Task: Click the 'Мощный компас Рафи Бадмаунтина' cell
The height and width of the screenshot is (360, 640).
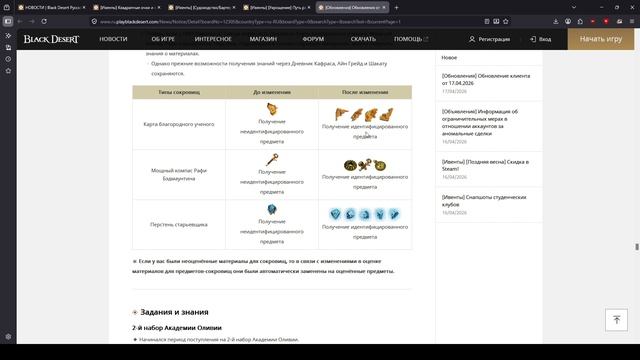Action: click(179, 174)
